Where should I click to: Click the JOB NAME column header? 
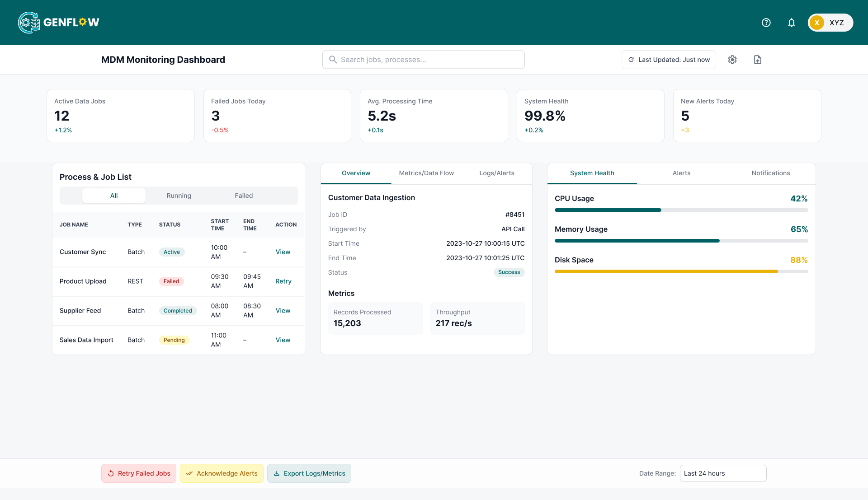[x=74, y=225]
